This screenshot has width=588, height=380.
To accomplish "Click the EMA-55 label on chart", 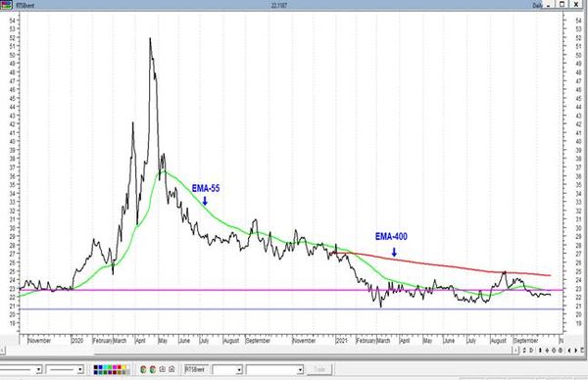I will pyautogui.click(x=206, y=188).
